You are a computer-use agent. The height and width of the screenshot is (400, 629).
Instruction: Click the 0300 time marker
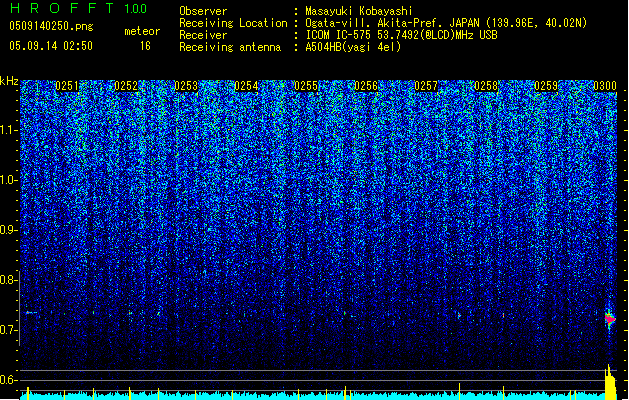605,86
